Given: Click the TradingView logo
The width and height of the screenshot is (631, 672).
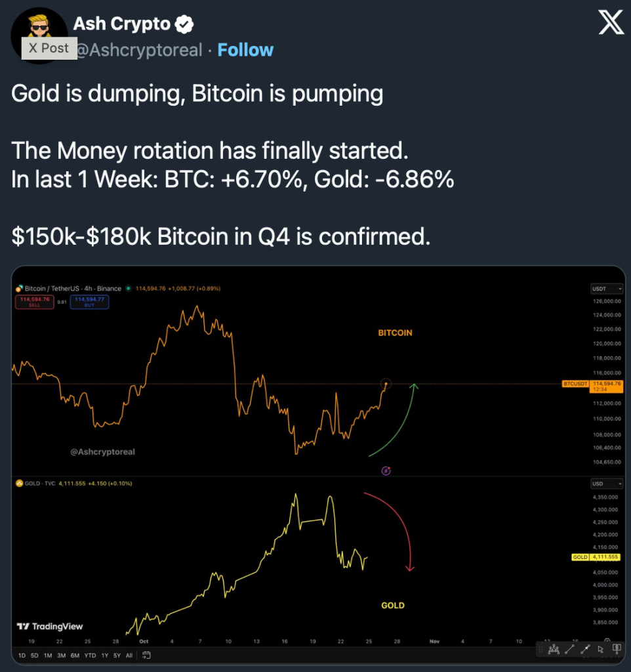Looking at the screenshot, I should (x=50, y=627).
